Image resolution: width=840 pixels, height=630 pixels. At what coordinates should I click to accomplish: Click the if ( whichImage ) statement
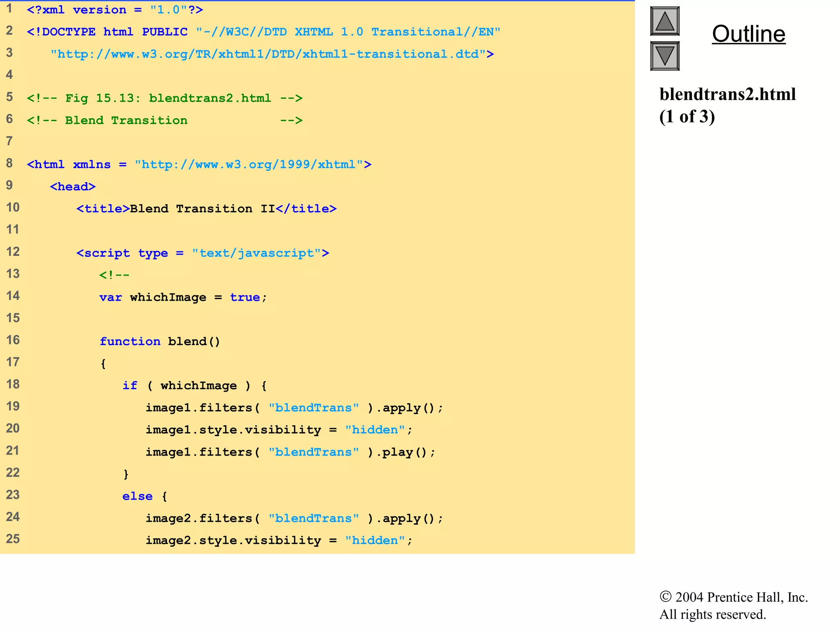194,386
